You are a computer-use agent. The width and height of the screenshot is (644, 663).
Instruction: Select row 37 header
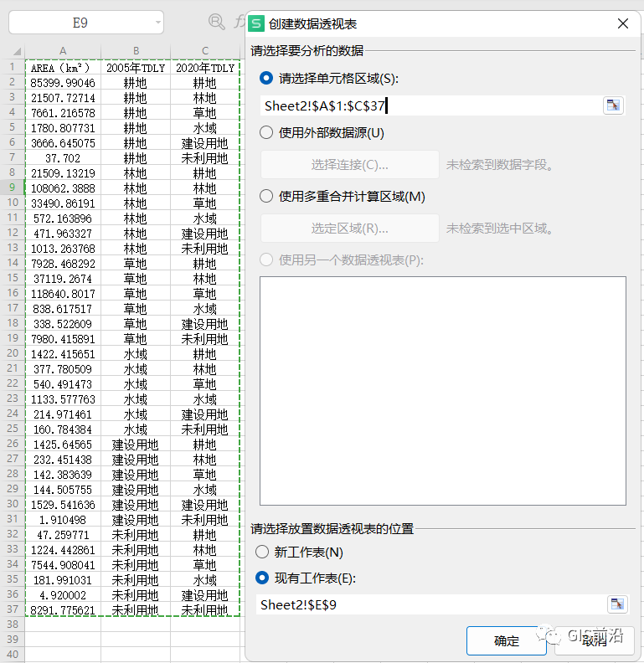click(x=13, y=609)
